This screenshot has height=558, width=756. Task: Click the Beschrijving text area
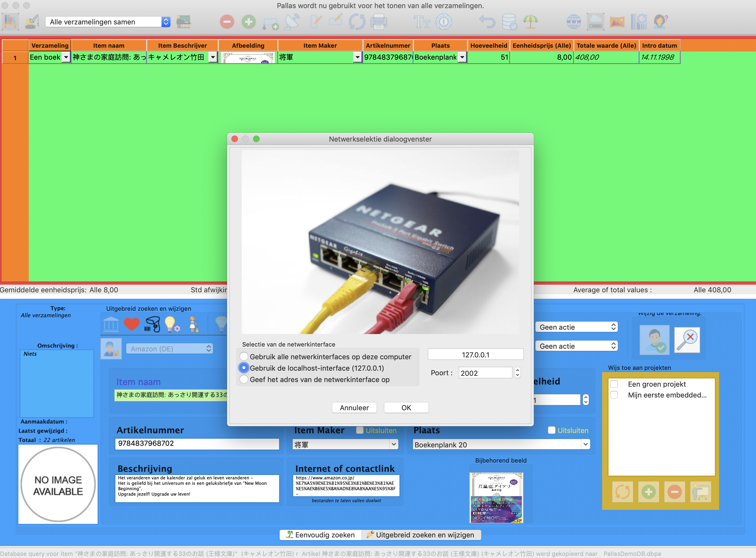click(197, 488)
